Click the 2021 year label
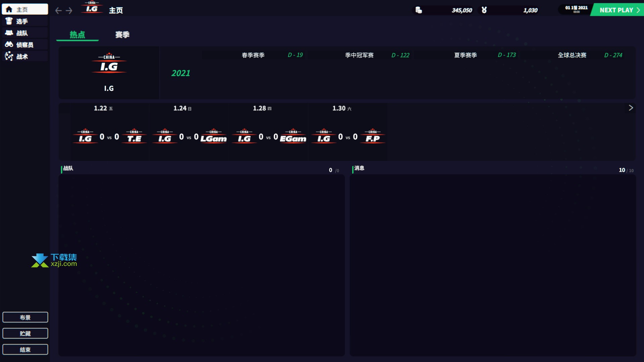The width and height of the screenshot is (644, 362). [x=181, y=73]
